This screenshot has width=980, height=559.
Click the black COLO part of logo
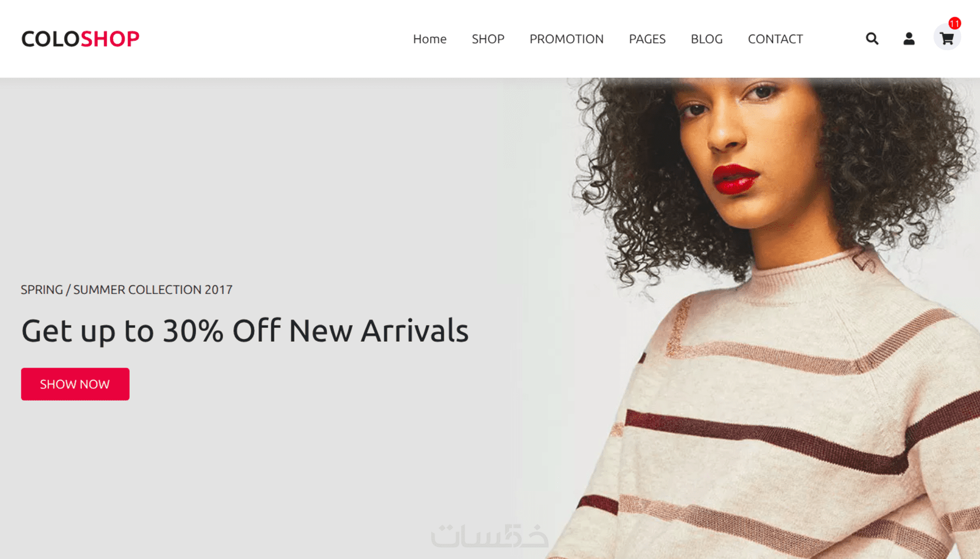(51, 39)
